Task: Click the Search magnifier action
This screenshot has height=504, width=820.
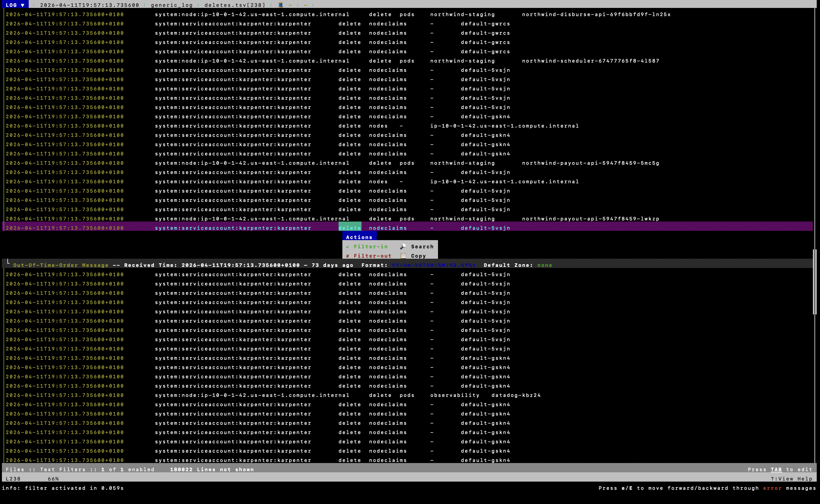Action: [x=417, y=247]
